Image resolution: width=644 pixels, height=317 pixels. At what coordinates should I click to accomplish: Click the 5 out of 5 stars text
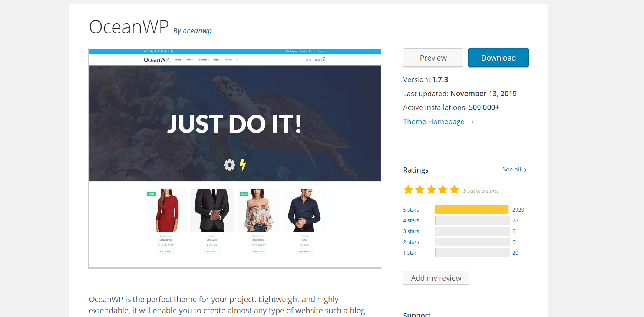[480, 191]
